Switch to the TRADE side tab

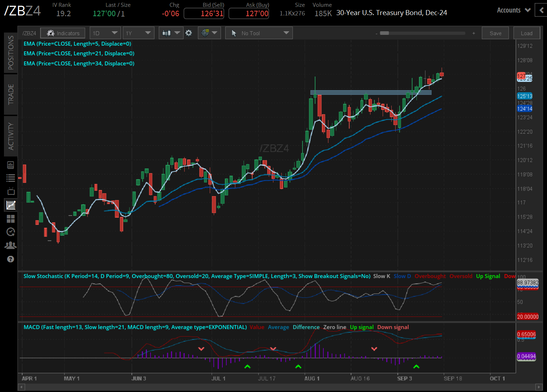coord(11,94)
